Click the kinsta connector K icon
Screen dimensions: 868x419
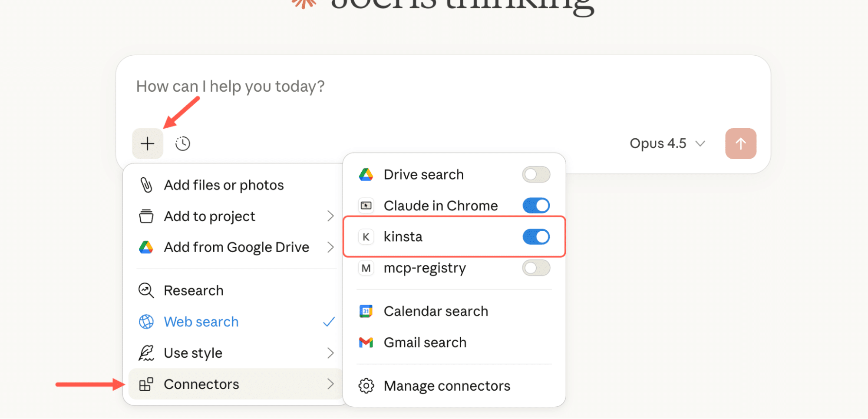tap(366, 236)
